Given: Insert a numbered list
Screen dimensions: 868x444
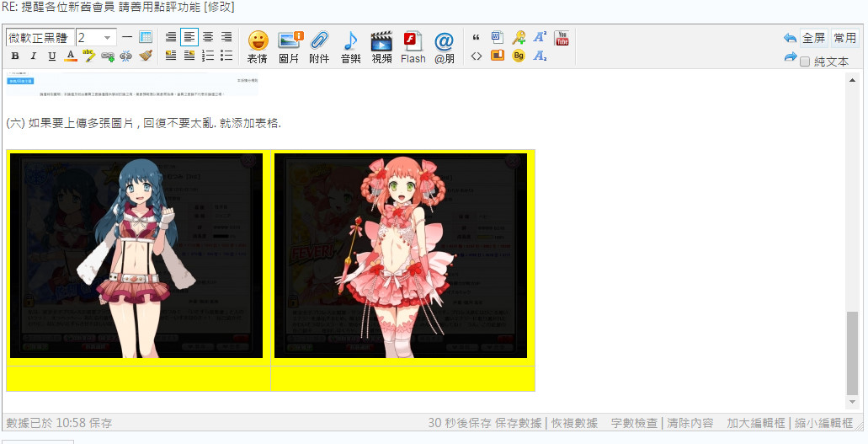Looking at the screenshot, I should pos(208,56).
